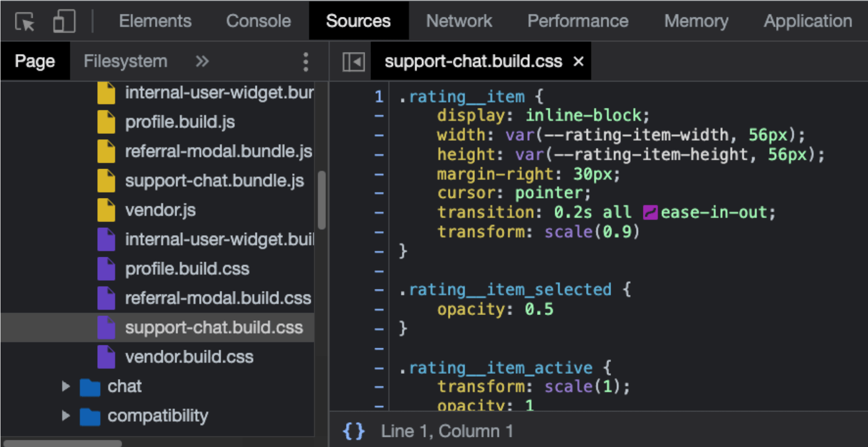
Task: Toggle the device toolbar icon
Action: point(64,22)
